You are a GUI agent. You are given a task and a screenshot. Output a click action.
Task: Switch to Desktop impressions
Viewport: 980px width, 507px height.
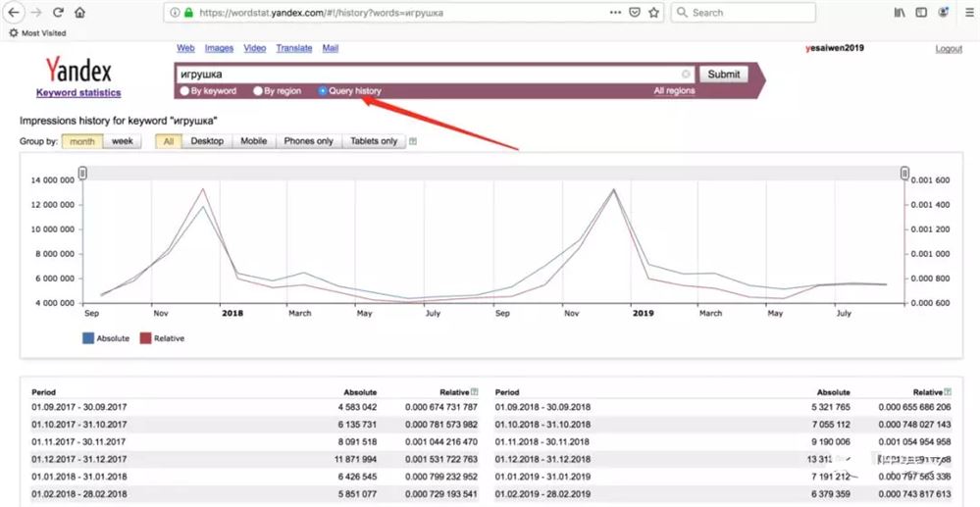207,141
